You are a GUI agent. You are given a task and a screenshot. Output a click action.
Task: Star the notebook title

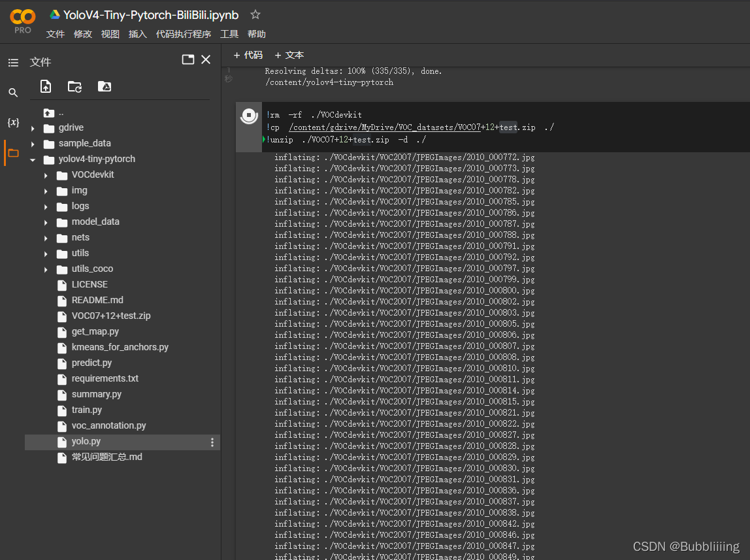[x=255, y=15]
